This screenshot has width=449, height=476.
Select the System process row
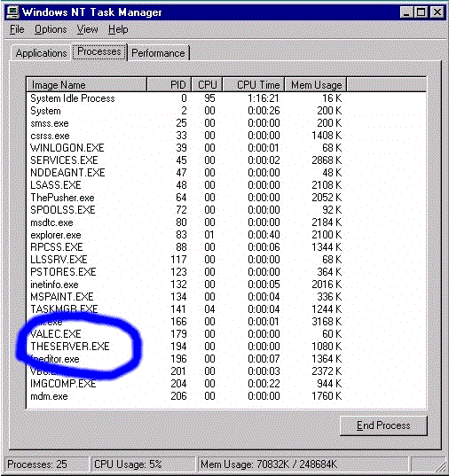[186, 111]
